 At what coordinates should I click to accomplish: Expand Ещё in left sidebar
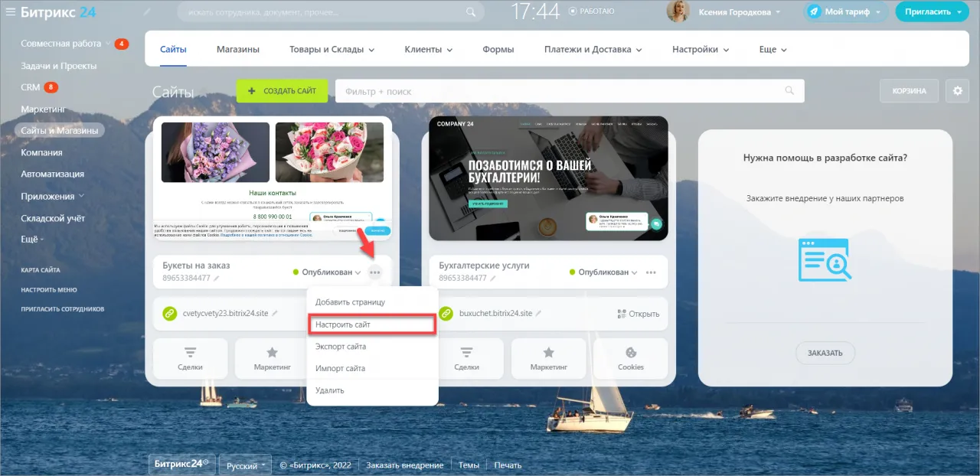32,240
